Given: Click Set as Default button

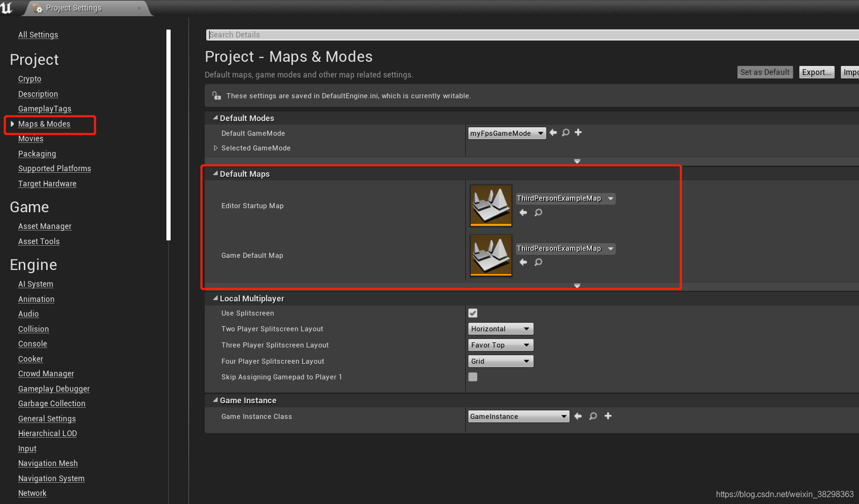Looking at the screenshot, I should (x=765, y=72).
